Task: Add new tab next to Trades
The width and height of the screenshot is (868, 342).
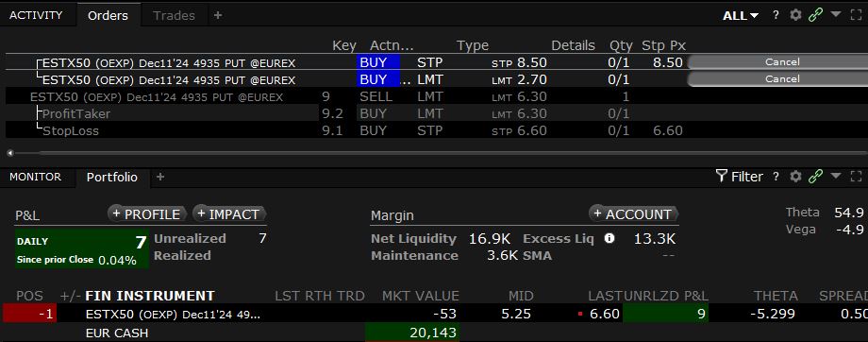Action: [x=218, y=15]
